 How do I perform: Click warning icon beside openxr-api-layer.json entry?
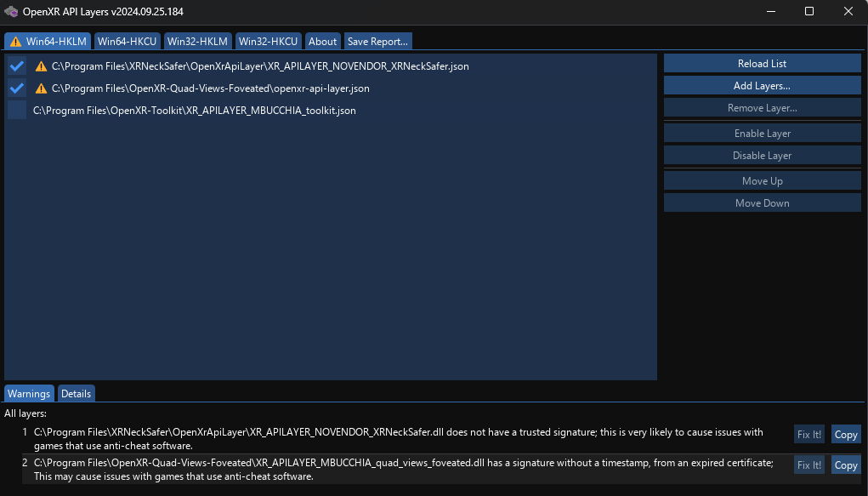click(41, 88)
